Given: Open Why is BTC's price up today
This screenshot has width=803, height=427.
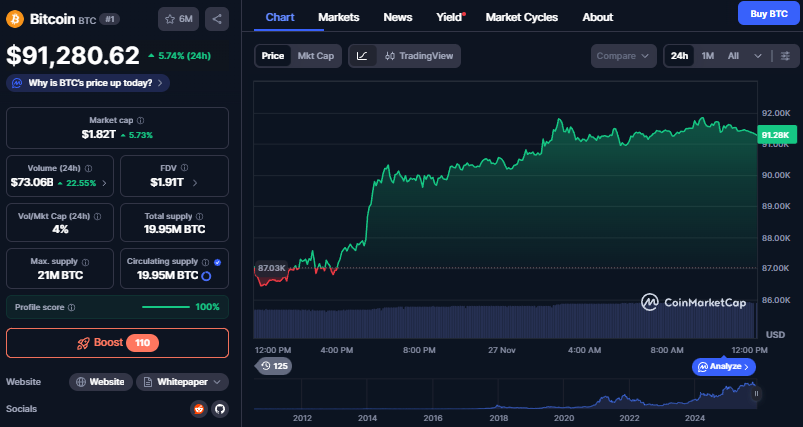Looking at the screenshot, I should [88, 83].
